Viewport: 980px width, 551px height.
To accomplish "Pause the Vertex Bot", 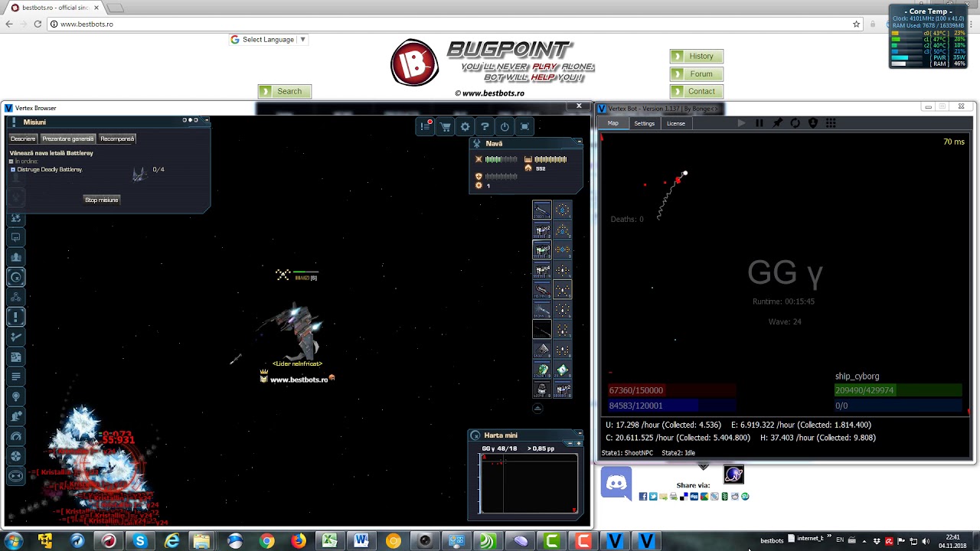I will 759,123.
